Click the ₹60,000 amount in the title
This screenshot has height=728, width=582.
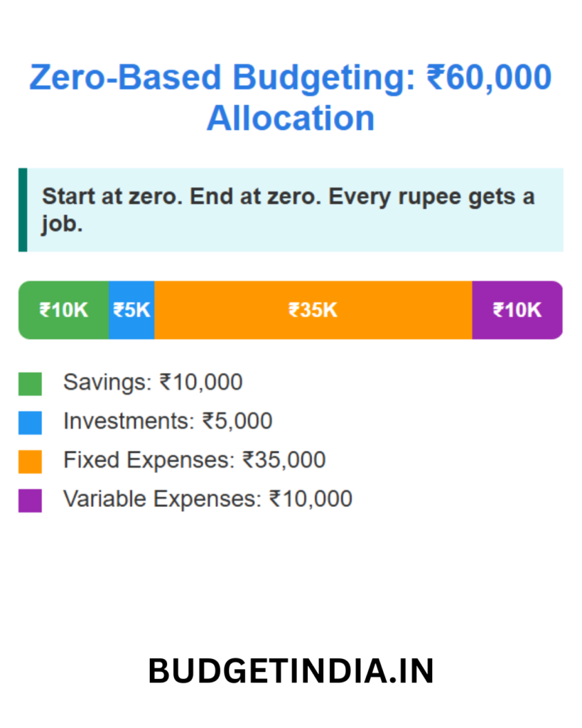489,77
